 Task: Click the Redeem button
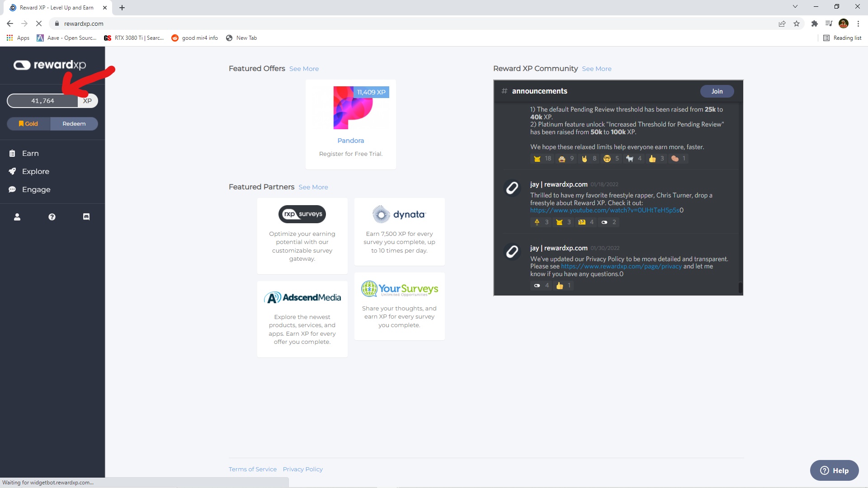coord(74,124)
